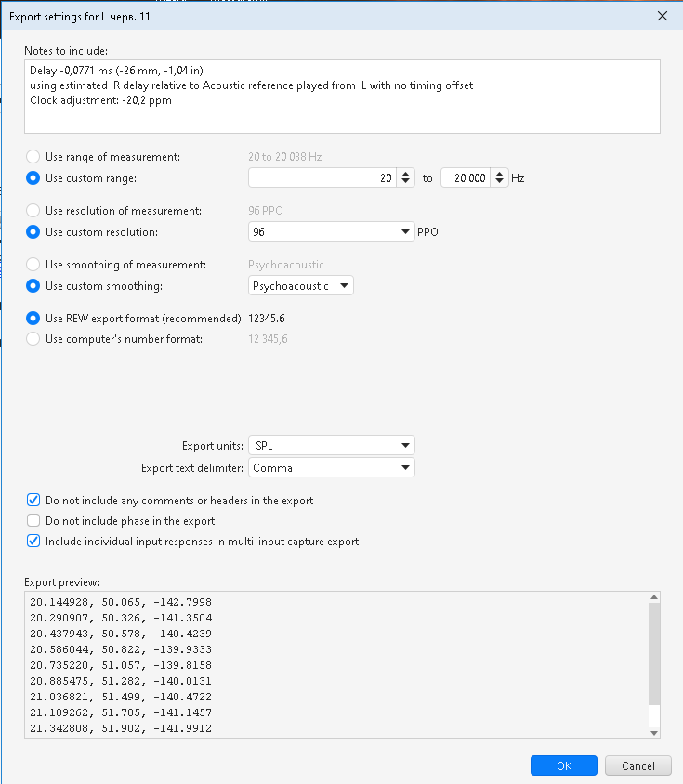This screenshot has width=683, height=784.
Task: Click the end frequency stepper arrows
Action: click(x=500, y=178)
